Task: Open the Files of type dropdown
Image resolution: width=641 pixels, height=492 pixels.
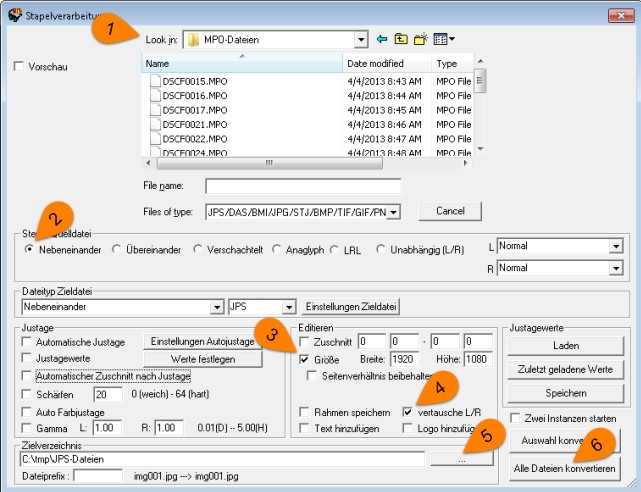Action: point(393,212)
